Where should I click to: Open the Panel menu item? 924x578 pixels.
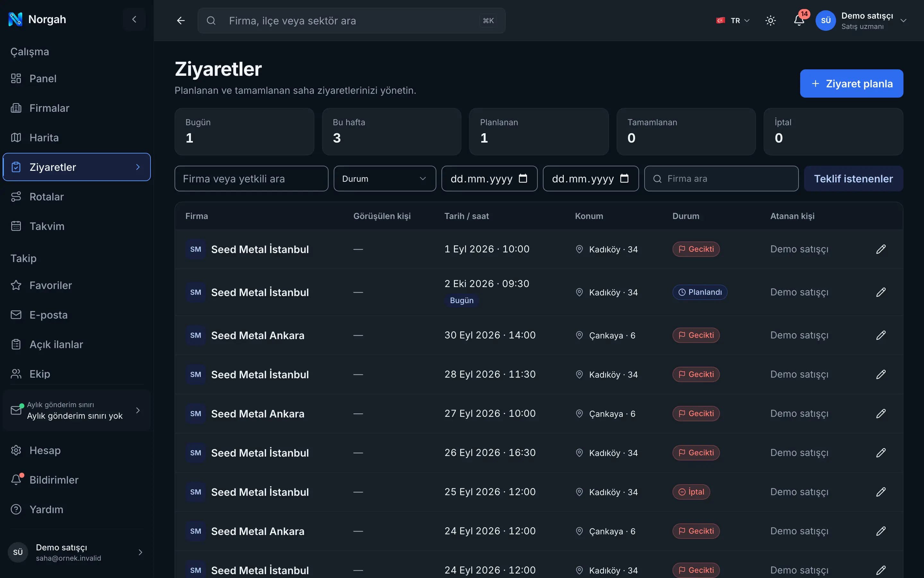[76, 78]
